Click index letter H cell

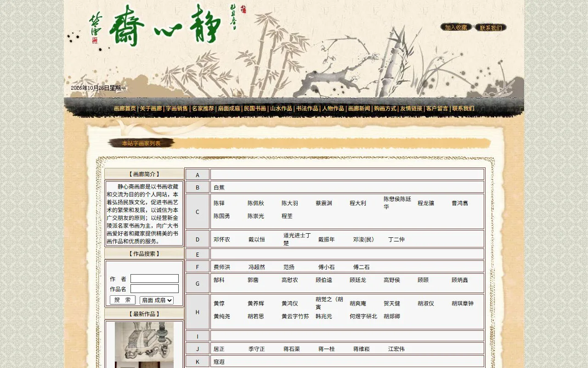tap(198, 312)
